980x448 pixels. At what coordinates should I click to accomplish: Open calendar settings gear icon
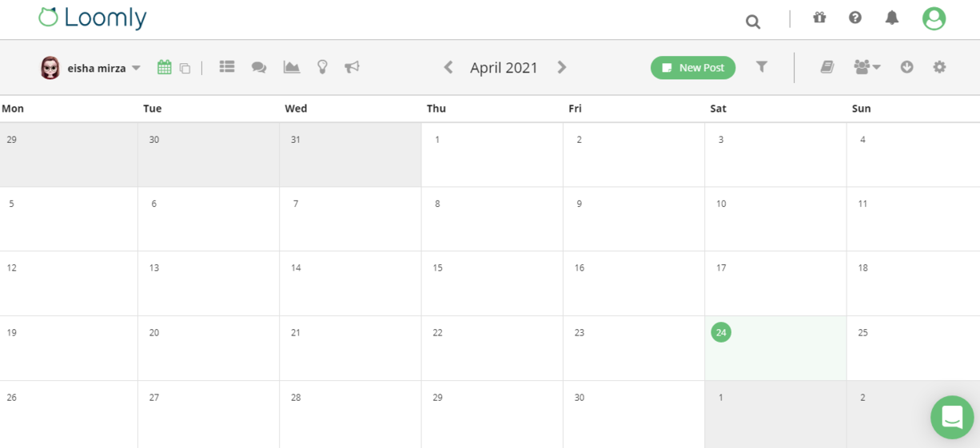[x=939, y=67]
